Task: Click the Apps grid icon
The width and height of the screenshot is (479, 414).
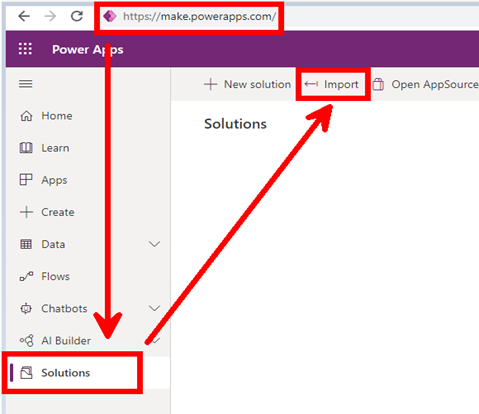Action: coord(26,180)
